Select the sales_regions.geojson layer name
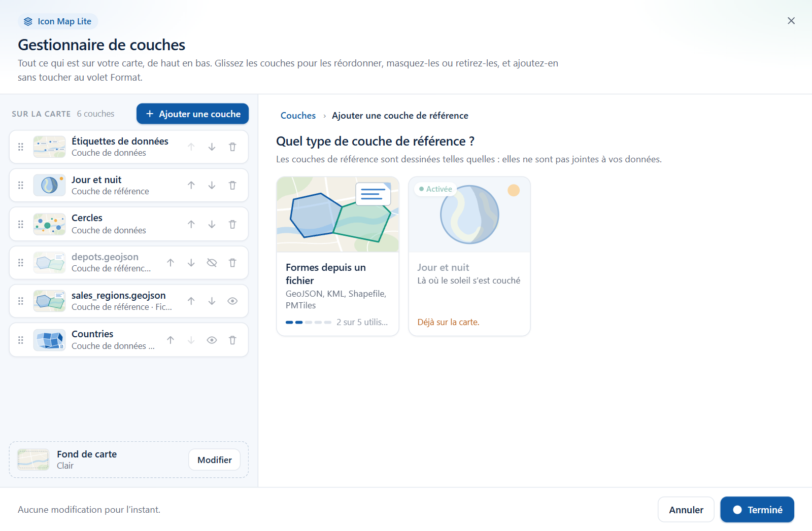The image size is (812, 531). (x=119, y=295)
